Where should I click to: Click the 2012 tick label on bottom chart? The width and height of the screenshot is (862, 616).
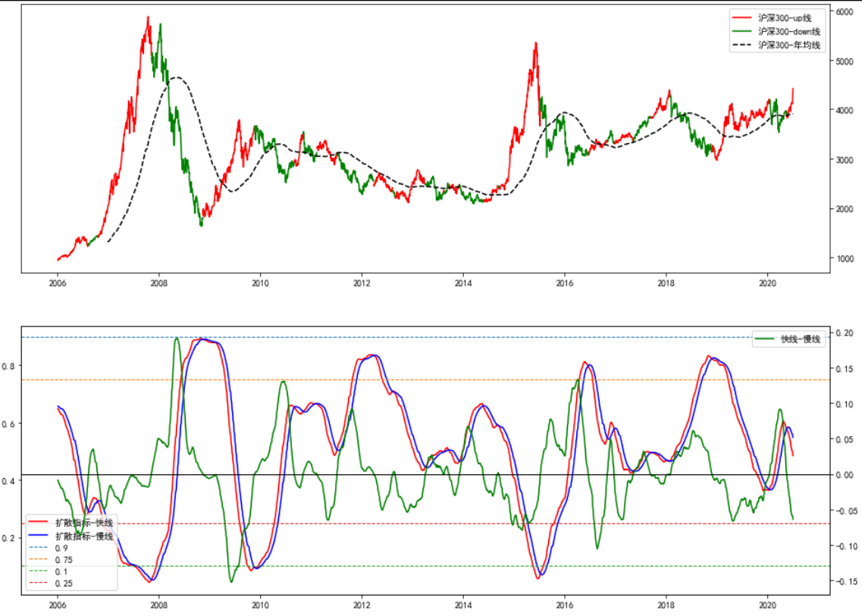click(x=362, y=605)
